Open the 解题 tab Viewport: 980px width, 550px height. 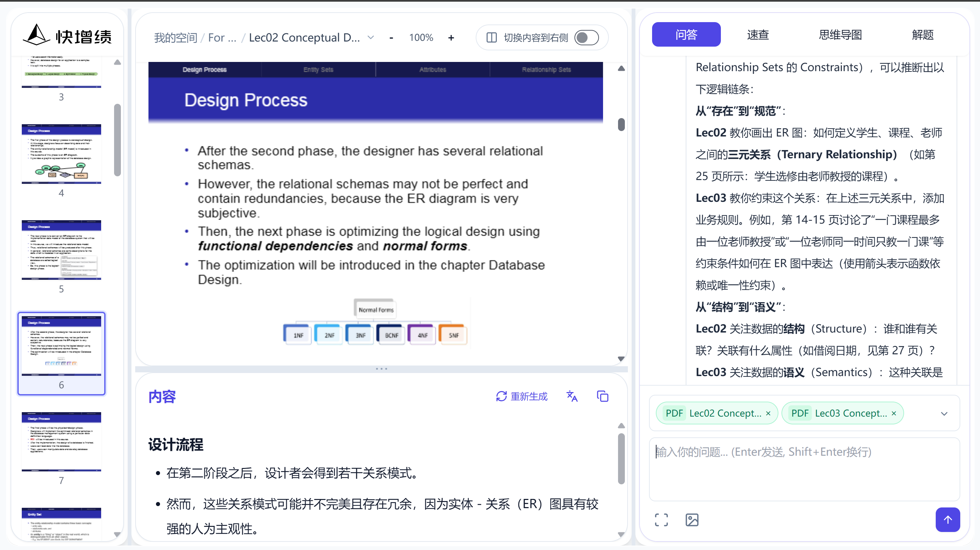tap(922, 35)
